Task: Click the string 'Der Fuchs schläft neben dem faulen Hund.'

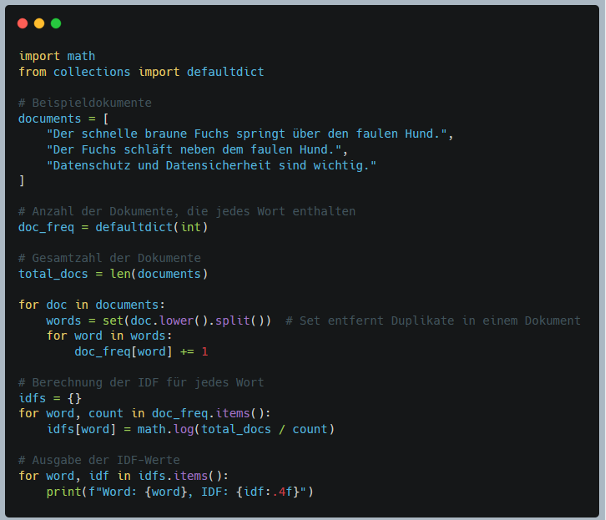Action: (194, 150)
